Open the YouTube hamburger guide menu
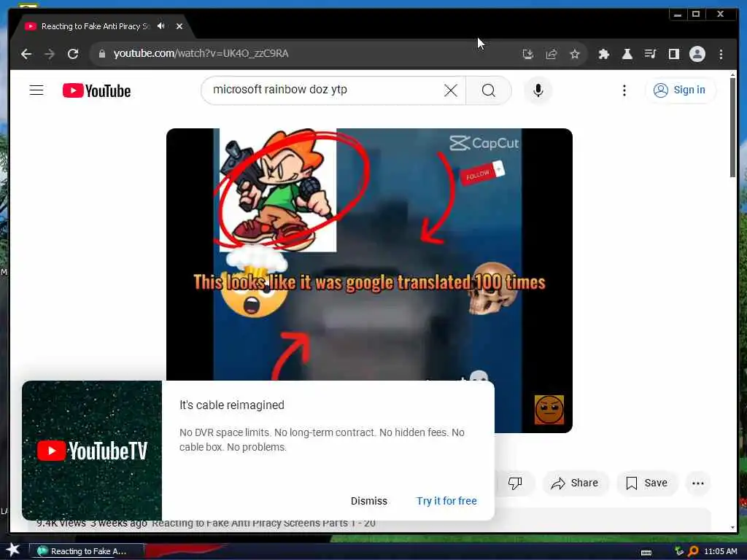Image resolution: width=747 pixels, height=560 pixels. point(36,90)
